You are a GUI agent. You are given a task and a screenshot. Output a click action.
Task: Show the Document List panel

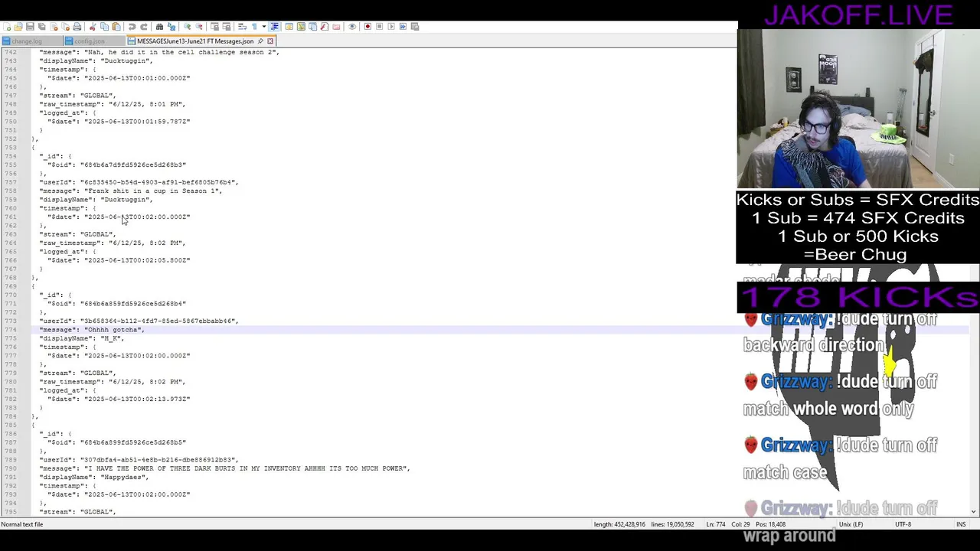coord(312,26)
